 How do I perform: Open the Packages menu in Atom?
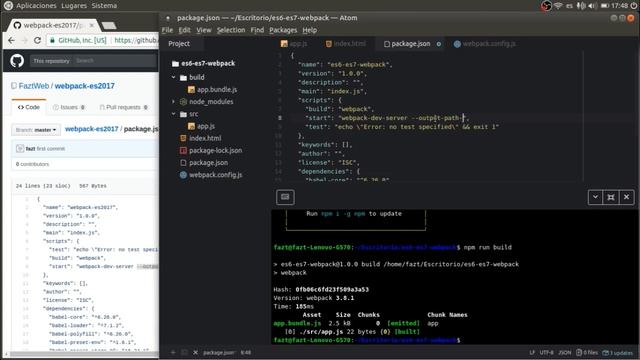(283, 30)
